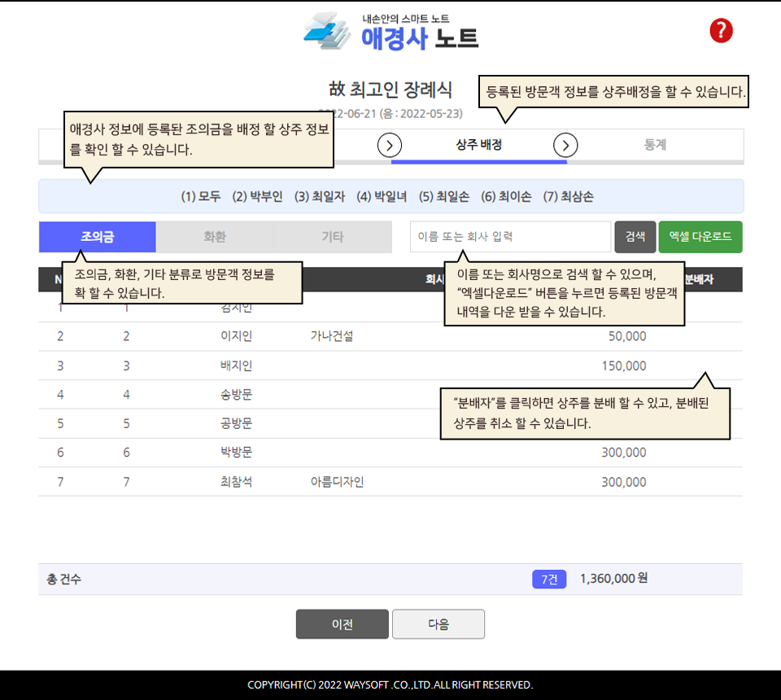The width and height of the screenshot is (781, 700).
Task: Go back with the 이전 button
Action: click(x=342, y=624)
